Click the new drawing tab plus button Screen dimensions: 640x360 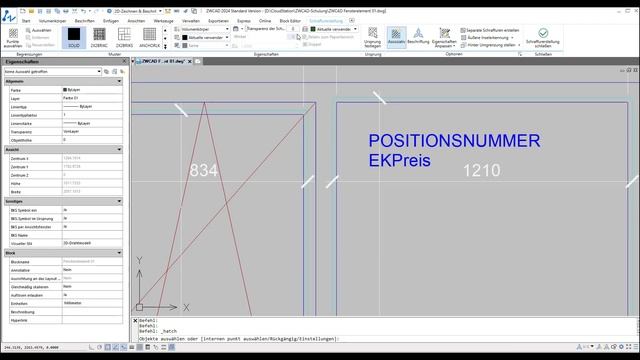coord(198,61)
